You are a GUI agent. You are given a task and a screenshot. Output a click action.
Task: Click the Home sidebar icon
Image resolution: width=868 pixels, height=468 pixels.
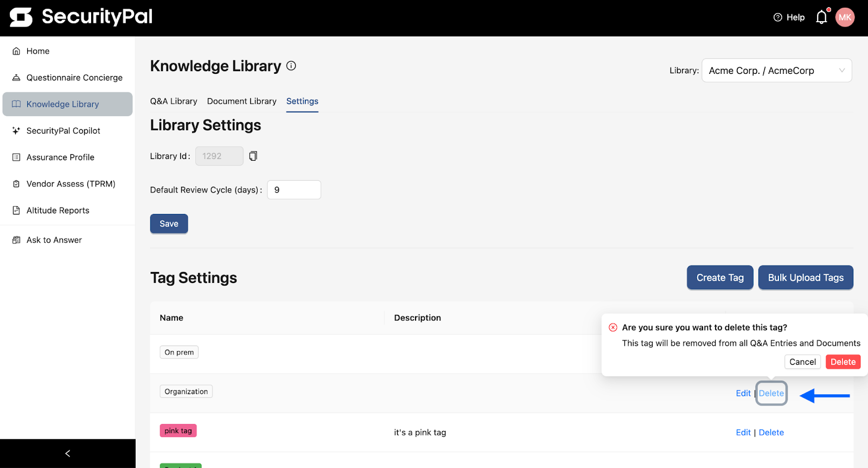pyautogui.click(x=16, y=51)
